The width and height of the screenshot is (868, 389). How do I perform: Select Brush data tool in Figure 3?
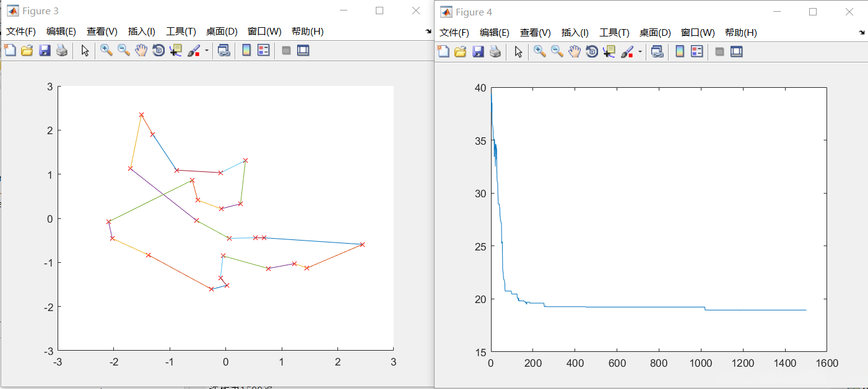194,51
